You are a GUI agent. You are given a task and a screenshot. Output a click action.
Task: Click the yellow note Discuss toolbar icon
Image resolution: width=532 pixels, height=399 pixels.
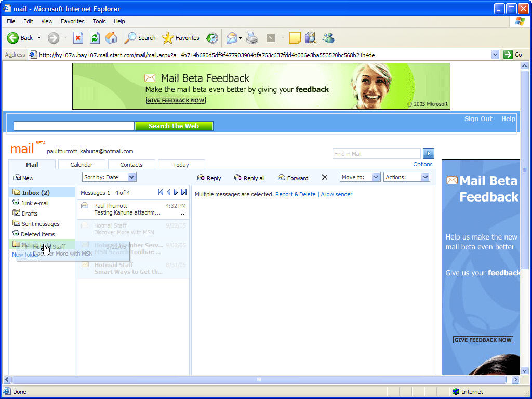click(295, 38)
